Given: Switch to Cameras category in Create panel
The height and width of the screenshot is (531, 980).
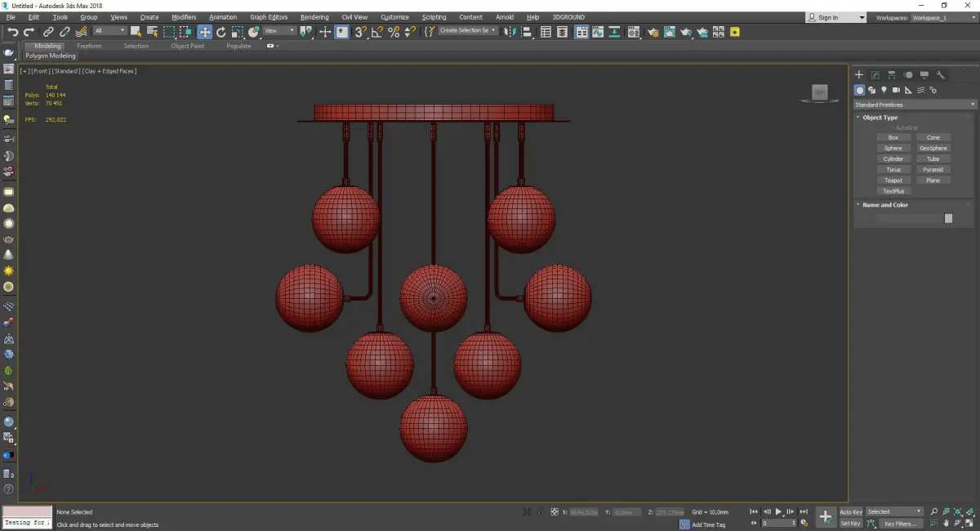Looking at the screenshot, I should point(896,90).
